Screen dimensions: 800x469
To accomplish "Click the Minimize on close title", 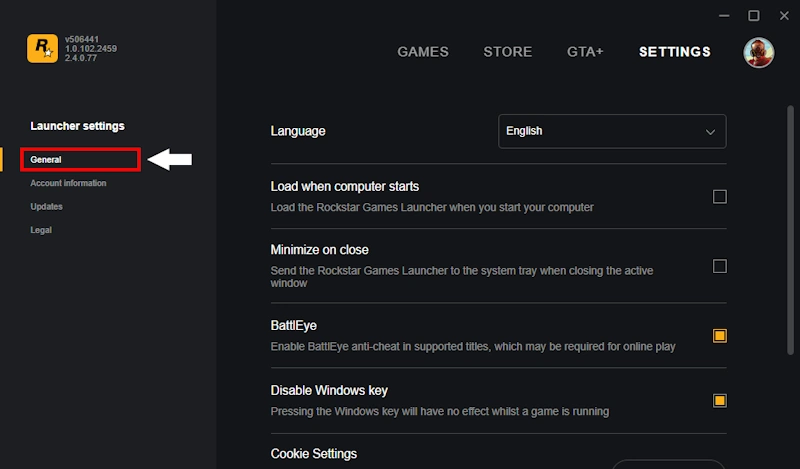I will (x=319, y=250).
